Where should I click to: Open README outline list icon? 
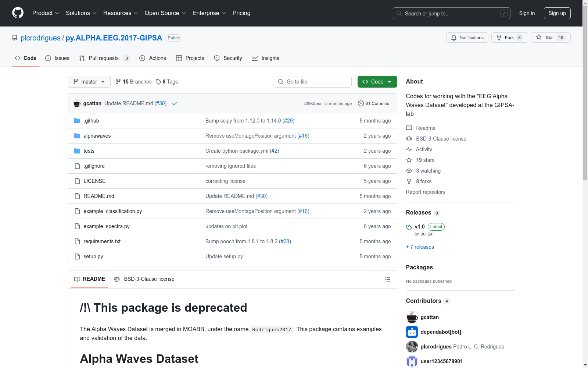coord(387,279)
